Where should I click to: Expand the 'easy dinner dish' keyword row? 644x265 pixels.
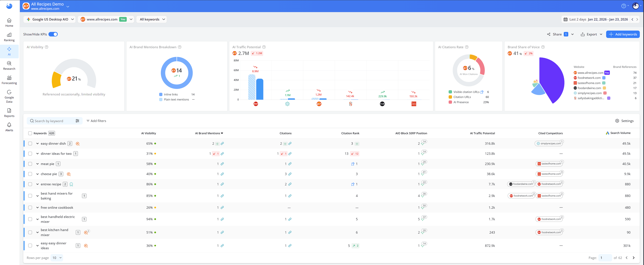38,143
